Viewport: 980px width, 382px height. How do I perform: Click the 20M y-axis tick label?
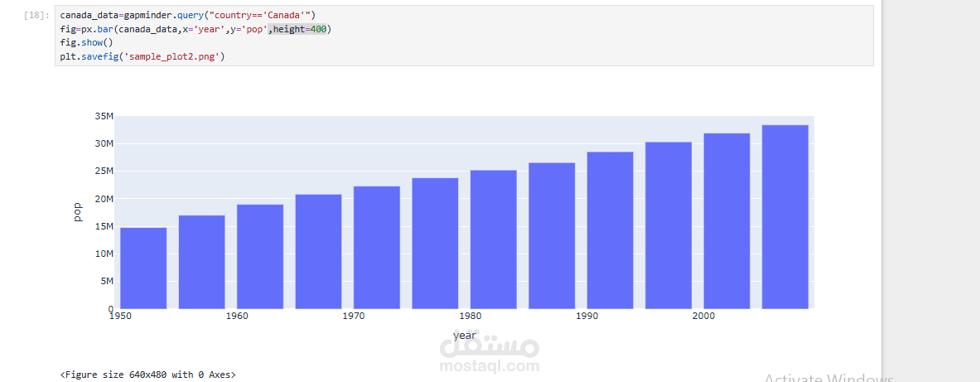click(x=104, y=199)
